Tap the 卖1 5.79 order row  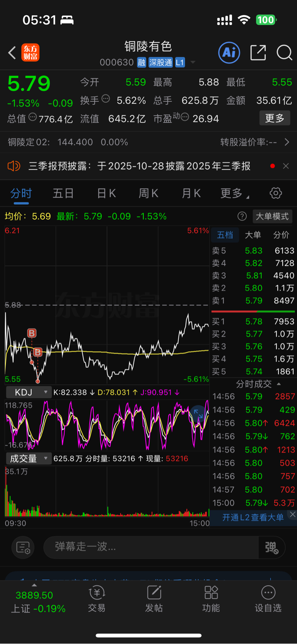[x=253, y=301]
